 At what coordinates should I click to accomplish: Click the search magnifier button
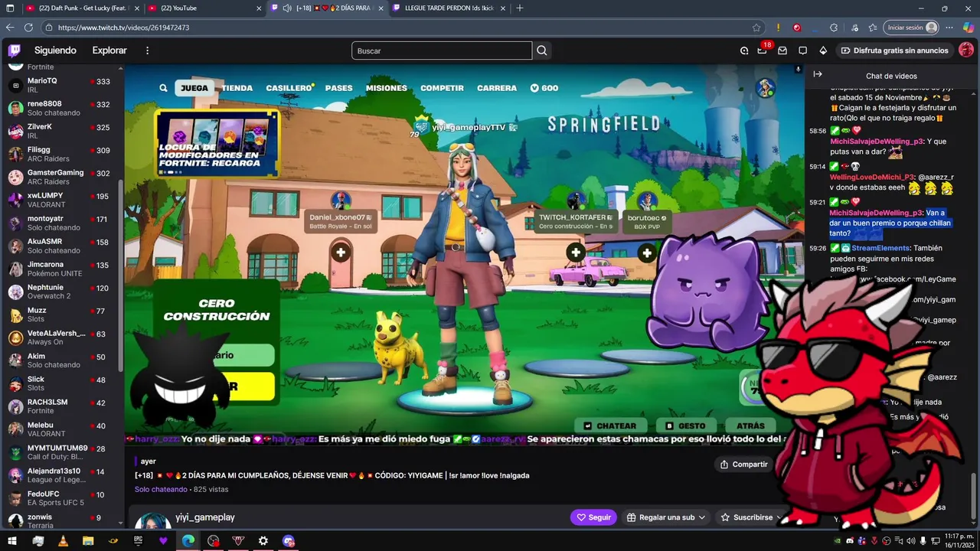(542, 51)
